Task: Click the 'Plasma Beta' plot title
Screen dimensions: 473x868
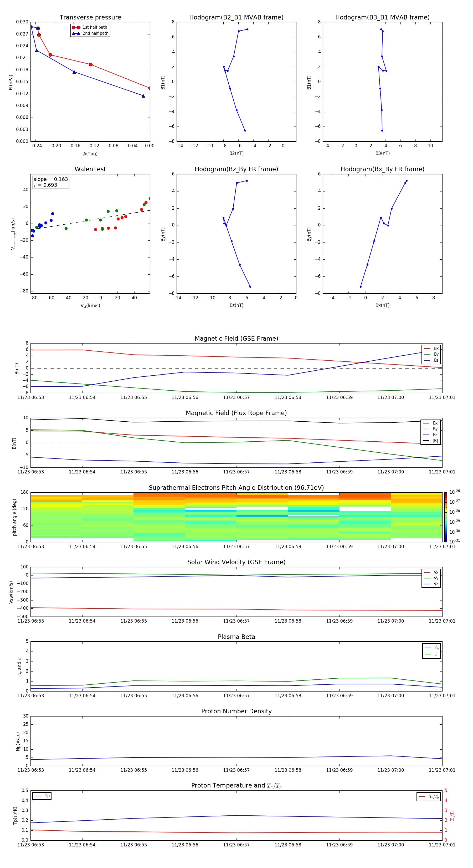Action: click(236, 637)
